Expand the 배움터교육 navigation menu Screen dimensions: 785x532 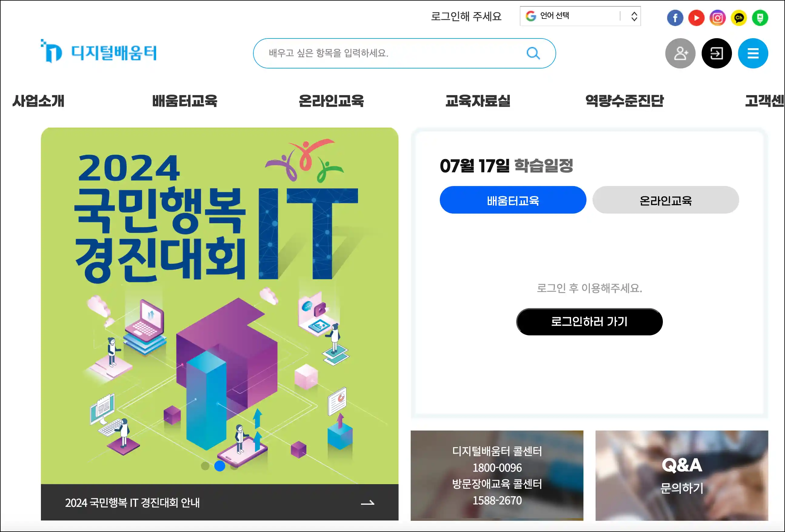click(x=184, y=101)
